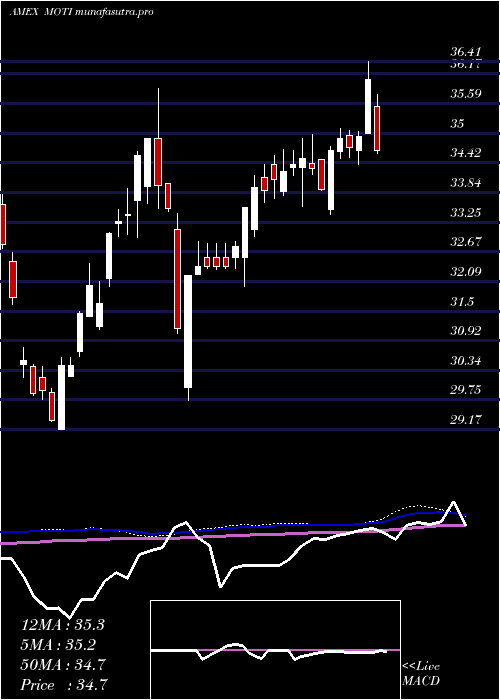Screen dimensions: 500x700
Task: Click the MACD mini chart panel
Action: (275, 650)
